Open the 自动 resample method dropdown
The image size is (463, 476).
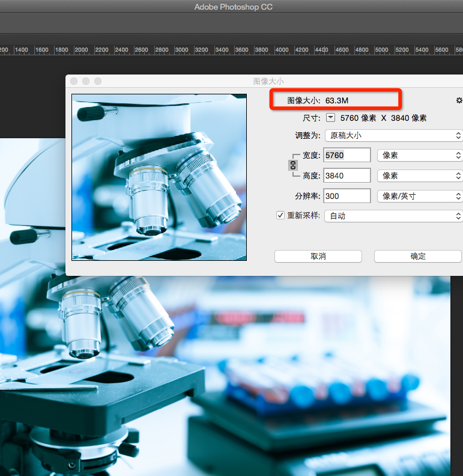click(x=394, y=216)
